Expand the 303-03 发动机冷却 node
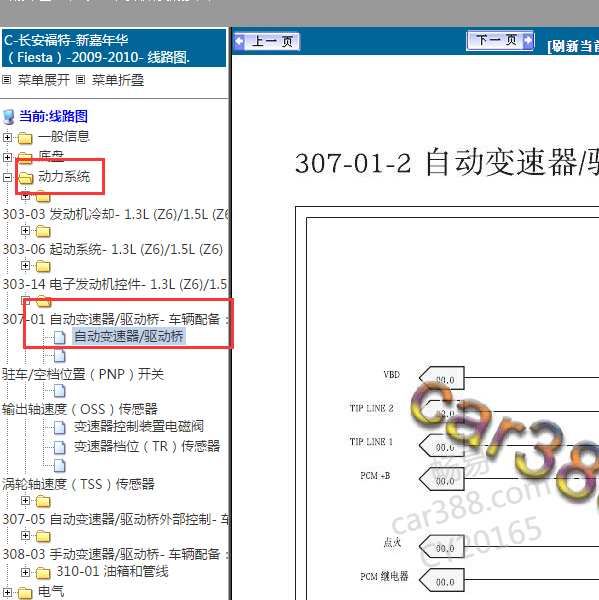The width and height of the screenshot is (599, 600). tap(25, 196)
